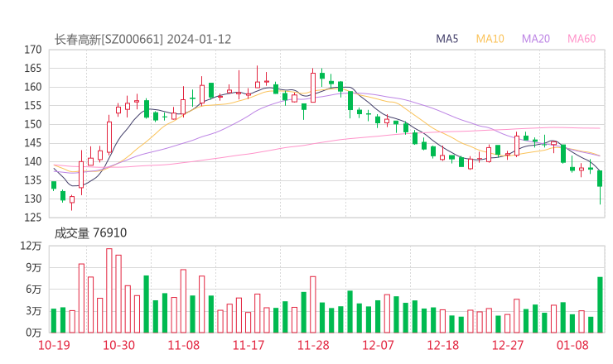613x364 pixels.
Task: Click the 140 price axis label
Action: coord(33,161)
